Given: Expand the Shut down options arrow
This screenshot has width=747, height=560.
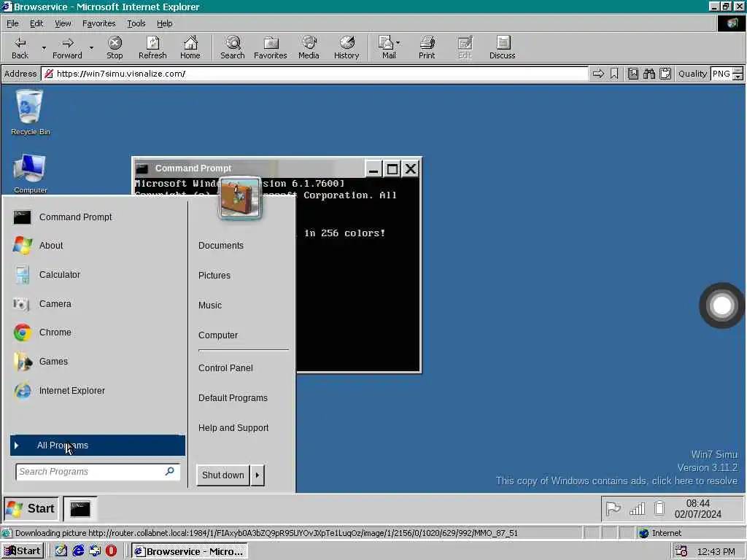Looking at the screenshot, I should point(258,475).
